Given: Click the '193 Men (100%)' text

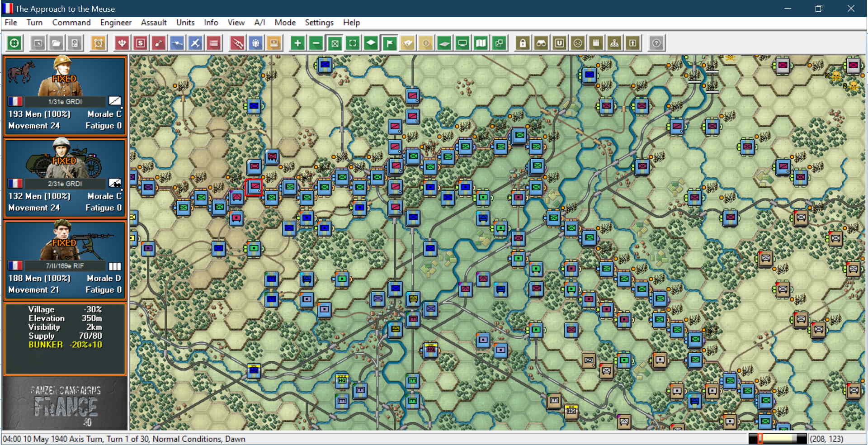Looking at the screenshot, I should pos(39,114).
